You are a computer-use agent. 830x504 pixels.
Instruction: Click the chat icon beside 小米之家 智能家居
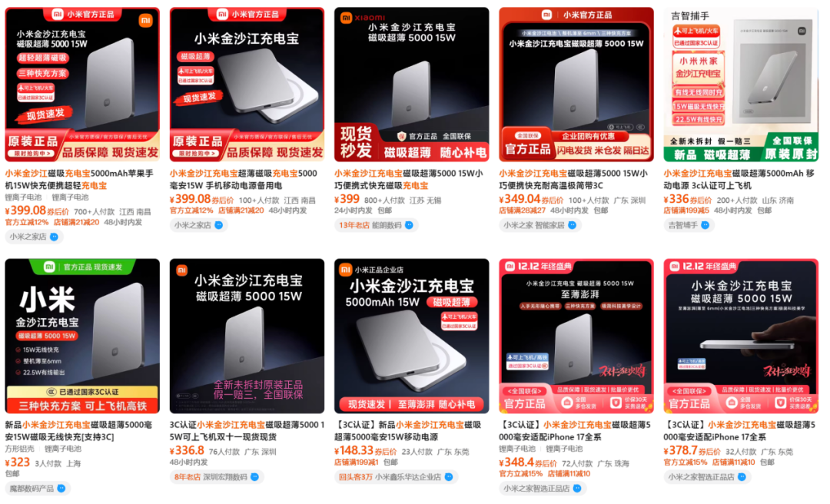pyautogui.click(x=573, y=225)
